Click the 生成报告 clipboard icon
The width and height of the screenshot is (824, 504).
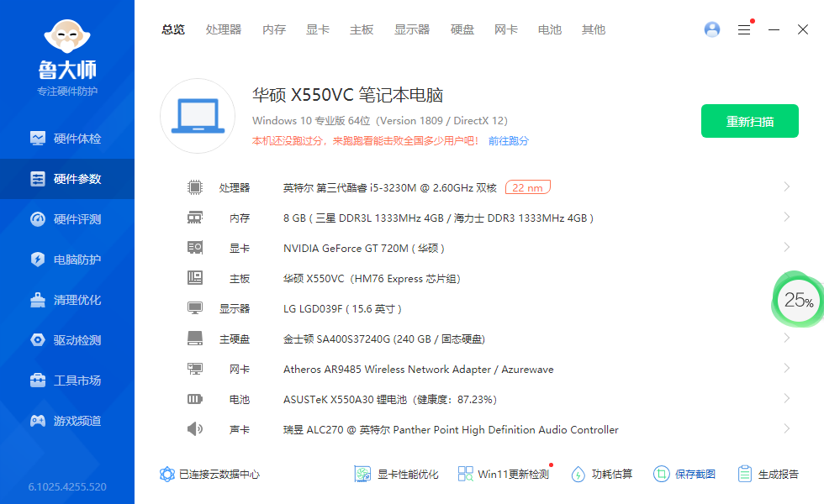(745, 474)
